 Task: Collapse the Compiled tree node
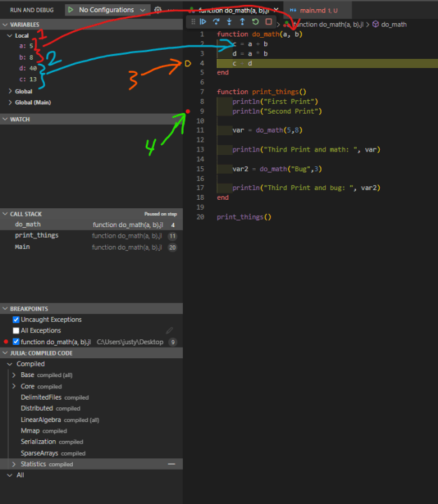click(10, 364)
